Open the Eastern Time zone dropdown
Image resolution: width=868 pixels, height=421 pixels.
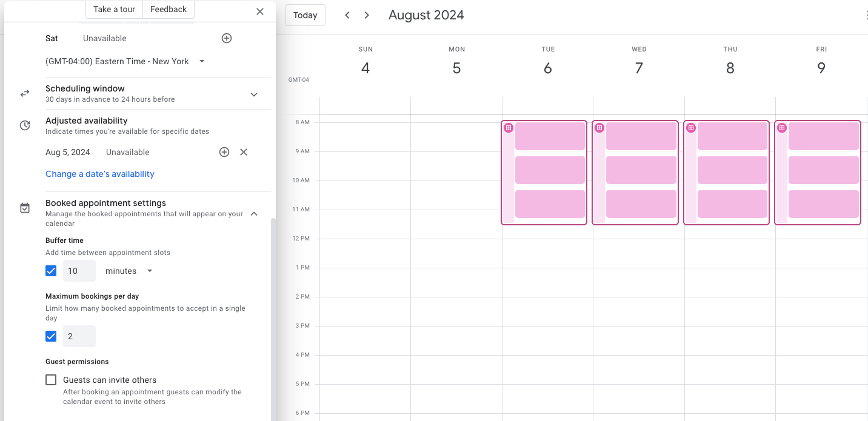(125, 61)
